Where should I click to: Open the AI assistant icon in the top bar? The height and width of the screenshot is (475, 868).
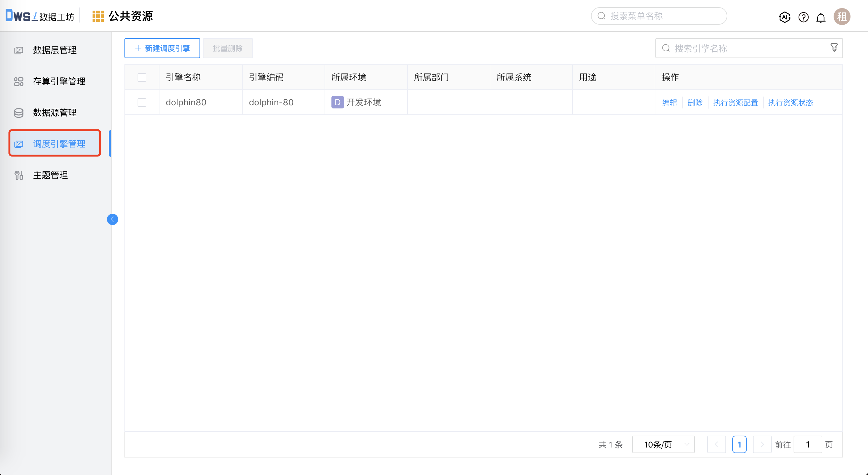click(x=785, y=17)
